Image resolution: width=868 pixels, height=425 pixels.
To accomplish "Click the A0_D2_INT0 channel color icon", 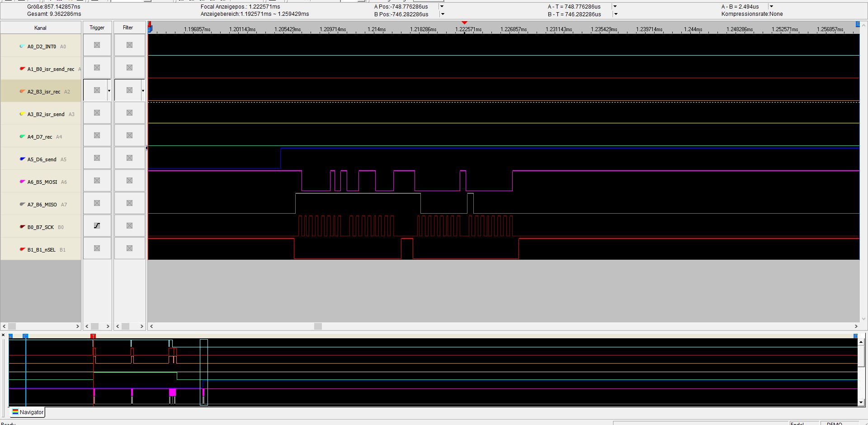I will 22,46.
